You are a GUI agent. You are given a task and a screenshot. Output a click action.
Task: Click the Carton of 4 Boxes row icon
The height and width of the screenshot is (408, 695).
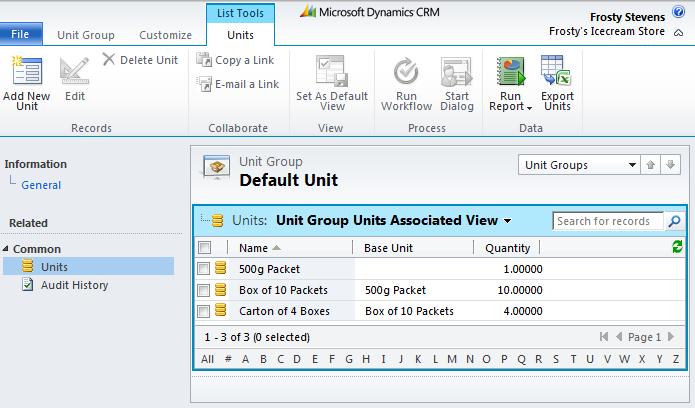220,310
